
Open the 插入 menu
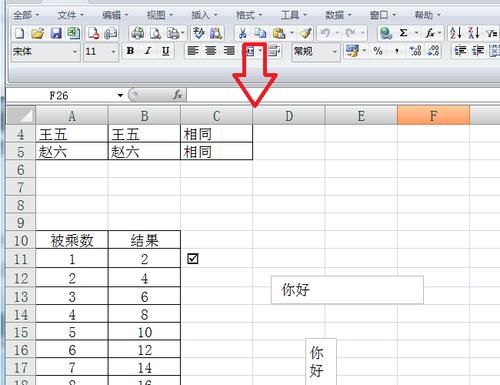tap(204, 15)
